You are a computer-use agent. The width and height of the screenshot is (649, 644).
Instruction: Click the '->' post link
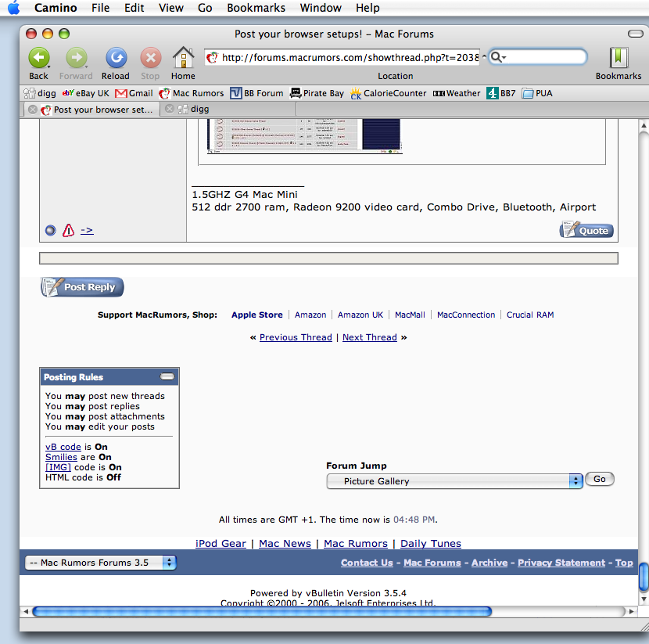tap(87, 230)
